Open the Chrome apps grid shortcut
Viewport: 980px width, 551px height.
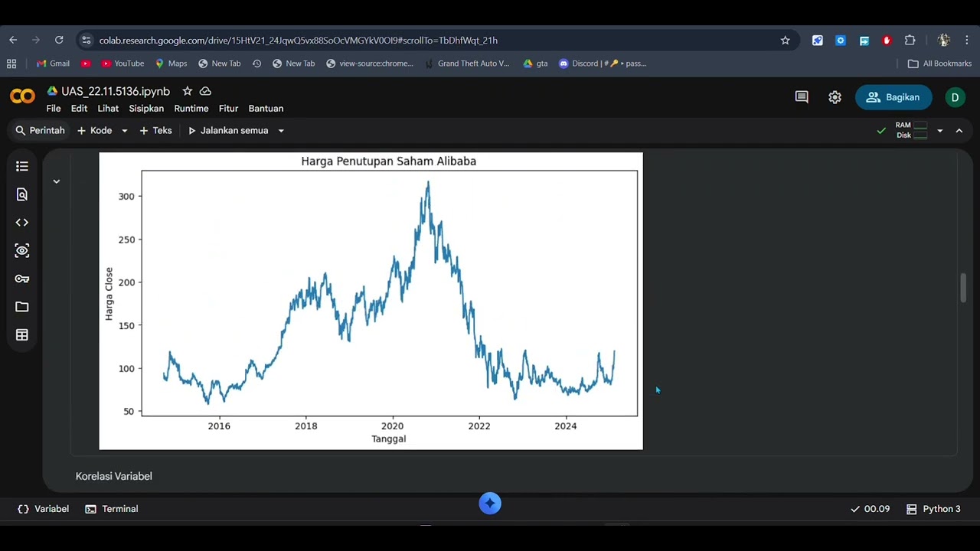point(11,64)
